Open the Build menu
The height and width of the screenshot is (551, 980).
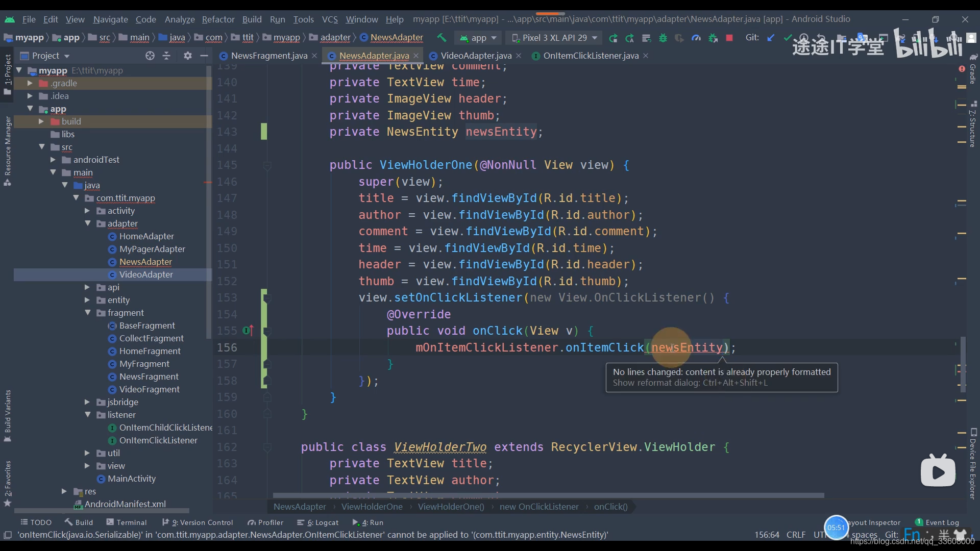[x=252, y=19]
